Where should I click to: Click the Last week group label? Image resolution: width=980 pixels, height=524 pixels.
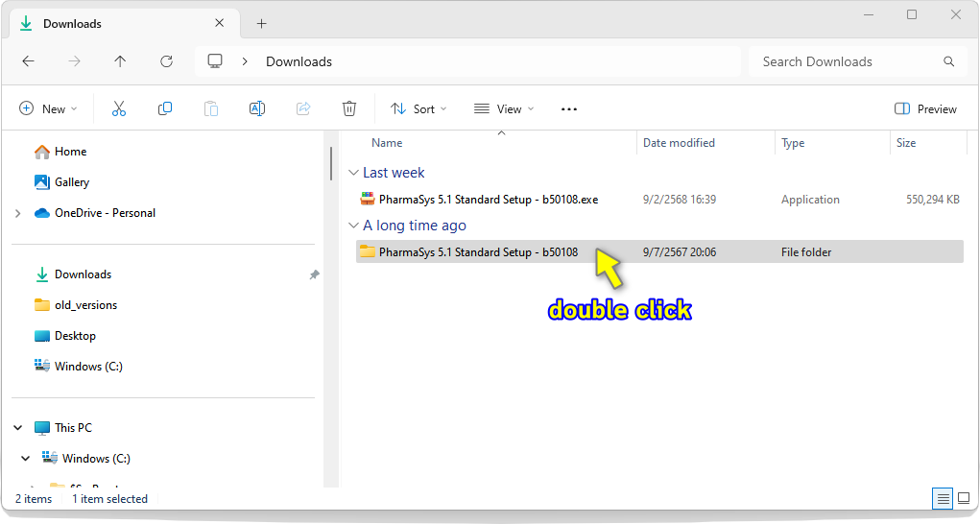[x=394, y=173]
